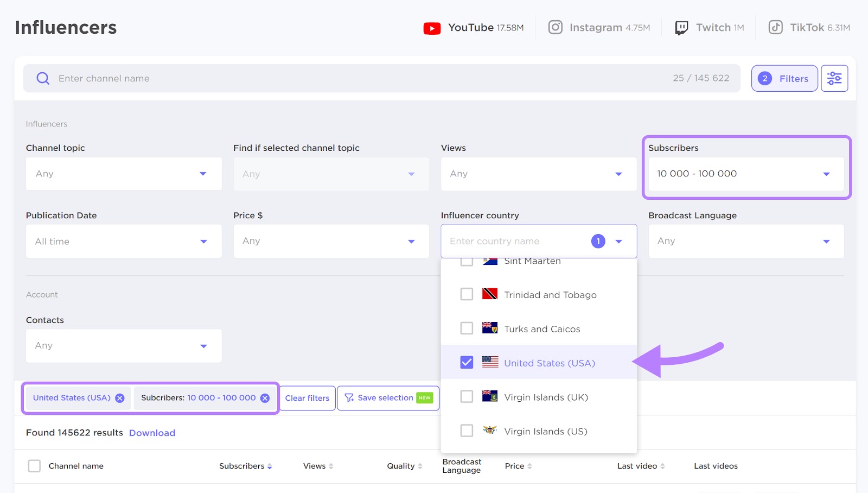
Task: Remove the United States (USA) filter chip
Action: point(120,397)
